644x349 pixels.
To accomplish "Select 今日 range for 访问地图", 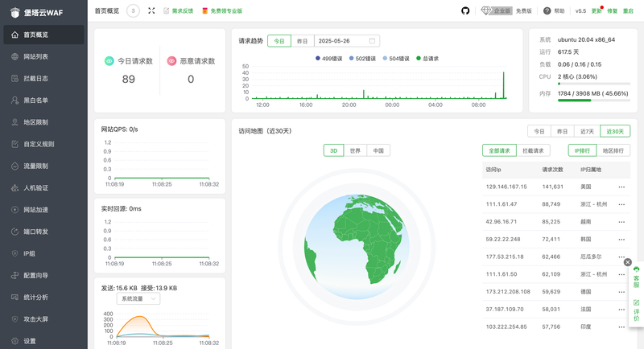I will [x=539, y=131].
